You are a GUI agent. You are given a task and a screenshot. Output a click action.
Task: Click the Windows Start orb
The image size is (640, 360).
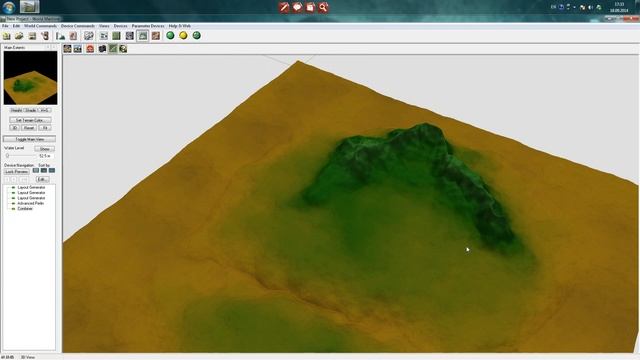click(9, 7)
